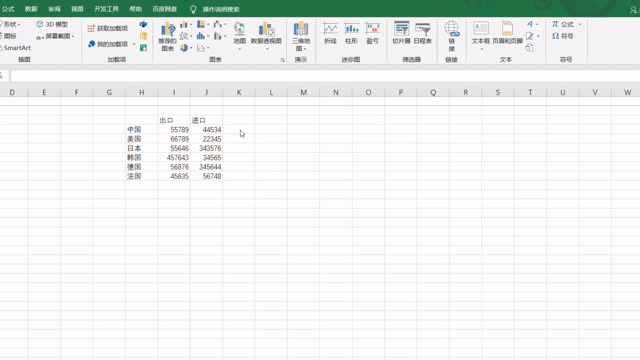Viewport: 640px width, 360px height.
Task: Insert a SmartArt graphic
Action: [16, 48]
